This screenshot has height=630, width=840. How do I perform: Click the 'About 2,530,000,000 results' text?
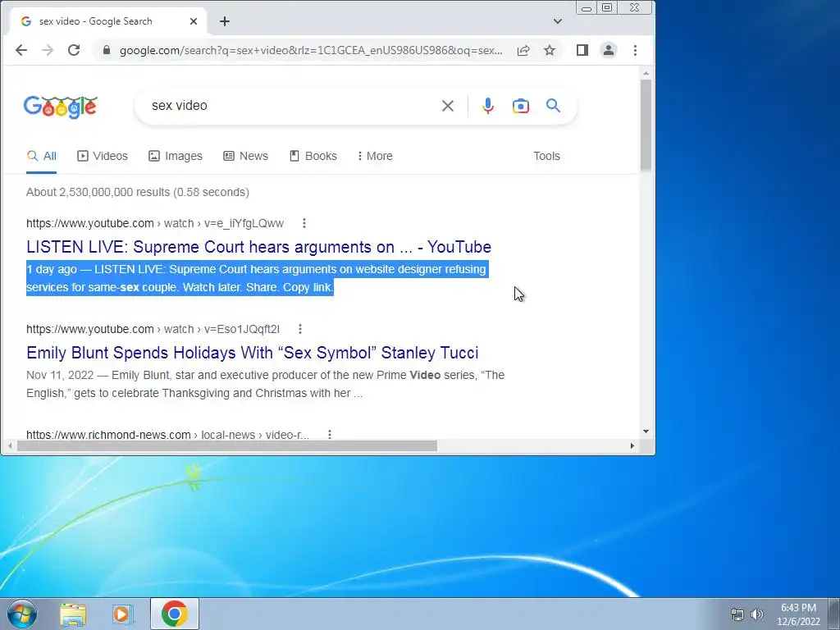pyautogui.click(x=138, y=192)
